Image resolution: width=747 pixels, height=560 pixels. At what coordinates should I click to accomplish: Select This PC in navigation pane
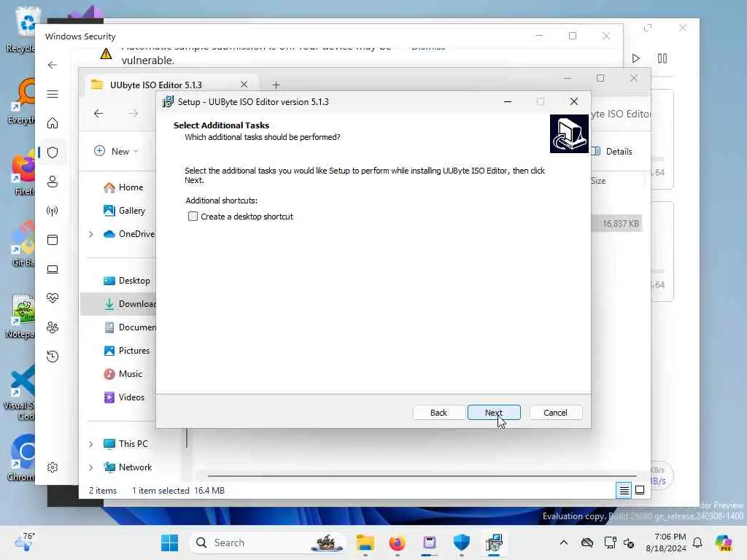pos(125,444)
